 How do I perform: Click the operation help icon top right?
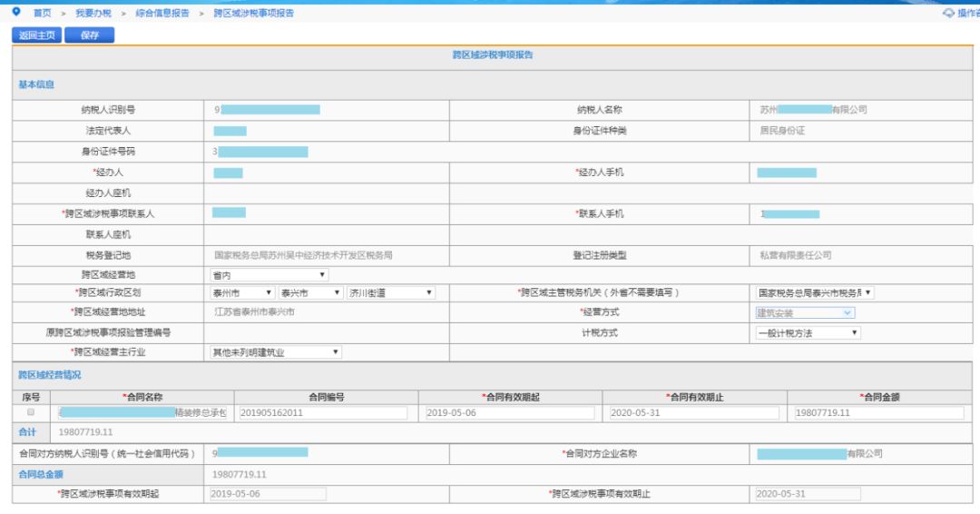tap(949, 14)
